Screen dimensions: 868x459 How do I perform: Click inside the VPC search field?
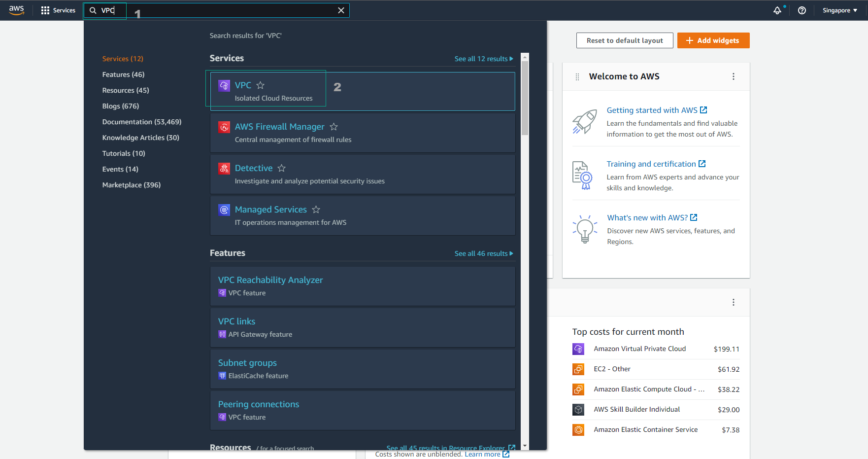(217, 10)
